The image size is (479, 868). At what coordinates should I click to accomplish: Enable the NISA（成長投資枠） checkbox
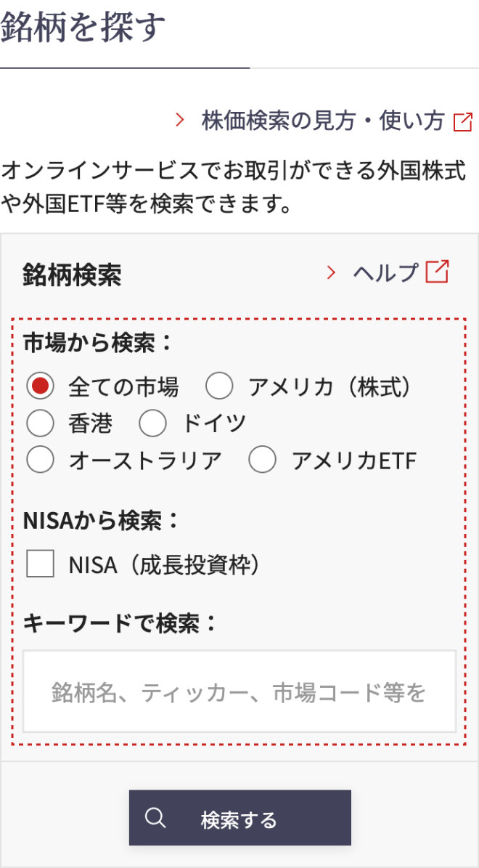[x=41, y=564]
